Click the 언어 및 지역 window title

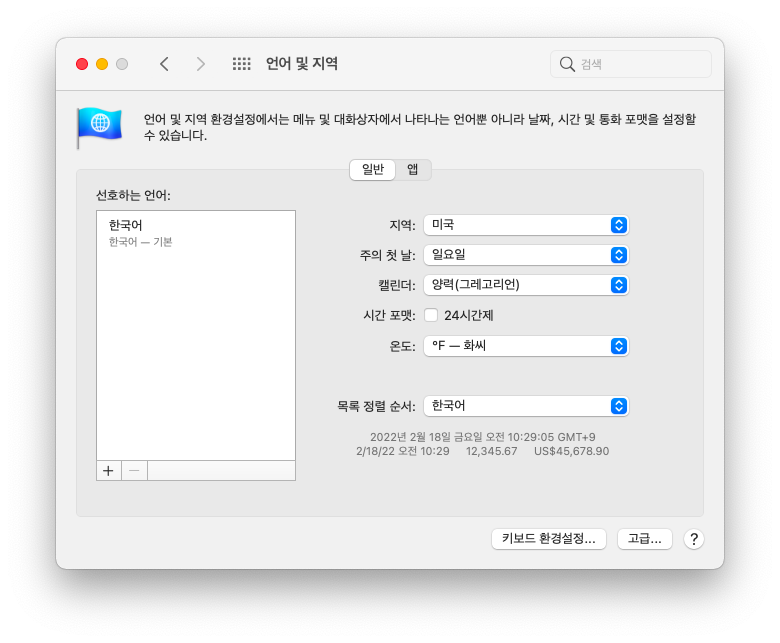click(x=302, y=64)
